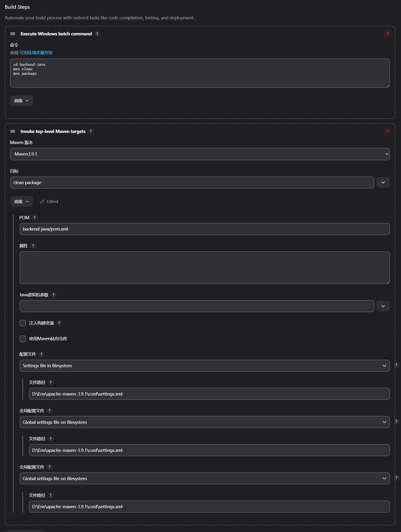The height and width of the screenshot is (532, 401).
Task: Expand 高级 options under the batch command
Action: click(x=21, y=101)
